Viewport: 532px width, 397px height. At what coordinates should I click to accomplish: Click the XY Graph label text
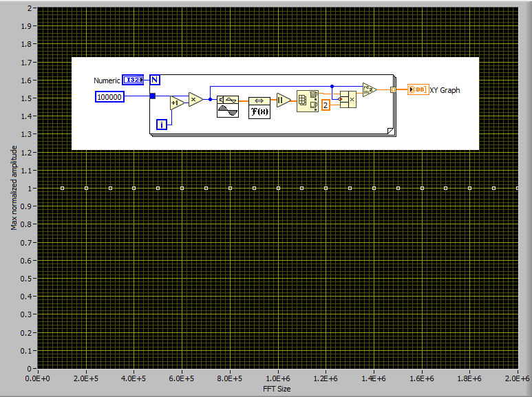coord(445,90)
